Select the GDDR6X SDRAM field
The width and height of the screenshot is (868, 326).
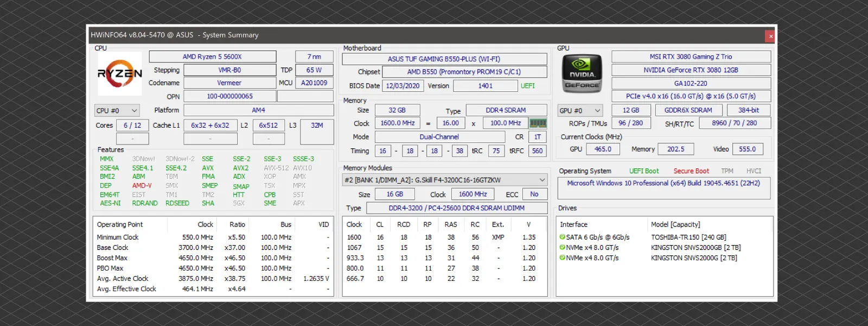tap(688, 110)
